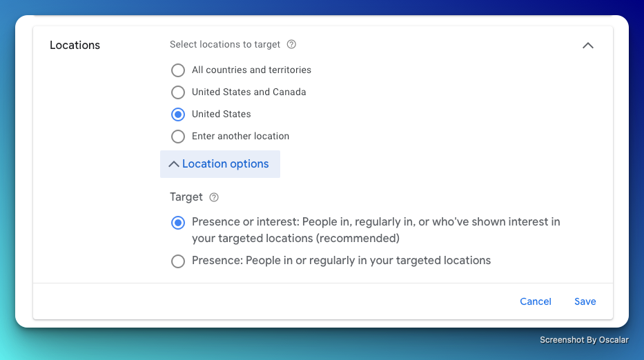Click the Cancel button
Screen dimensions: 644x360
(x=535, y=301)
